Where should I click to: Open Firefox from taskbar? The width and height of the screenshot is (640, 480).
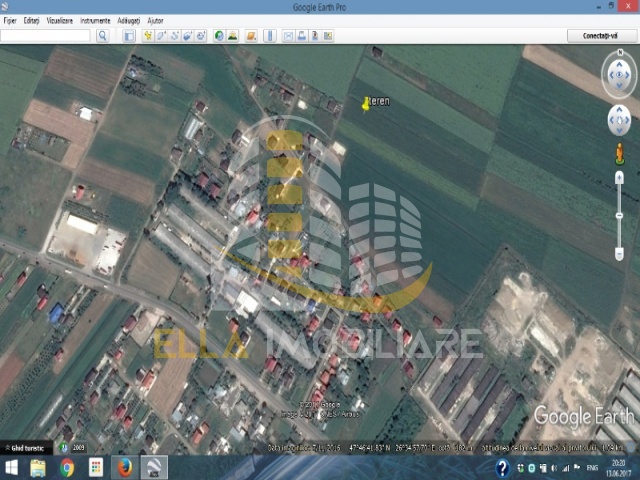click(124, 468)
